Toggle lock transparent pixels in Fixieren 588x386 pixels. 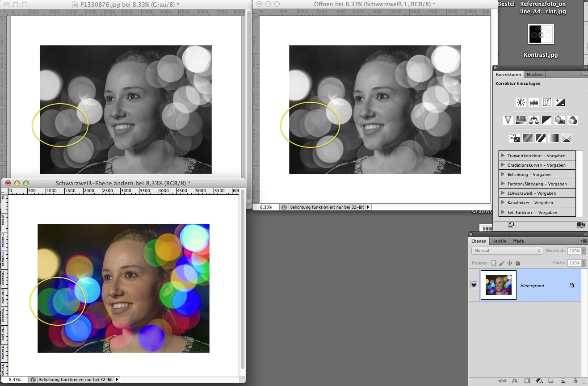point(494,263)
